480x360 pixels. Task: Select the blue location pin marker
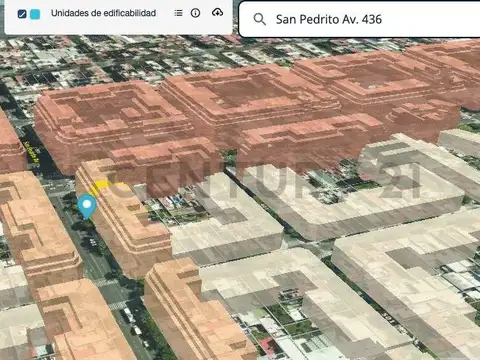click(x=87, y=206)
